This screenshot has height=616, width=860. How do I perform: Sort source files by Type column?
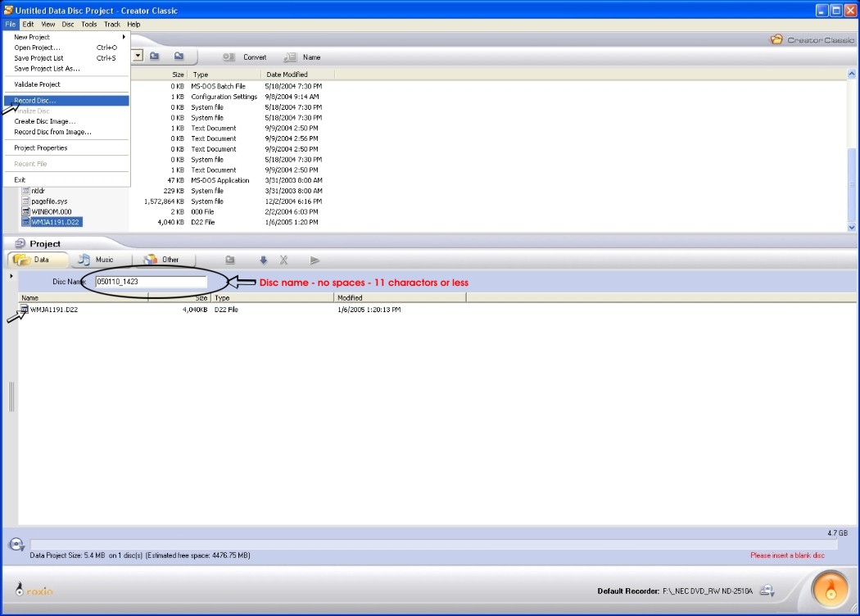(224, 74)
